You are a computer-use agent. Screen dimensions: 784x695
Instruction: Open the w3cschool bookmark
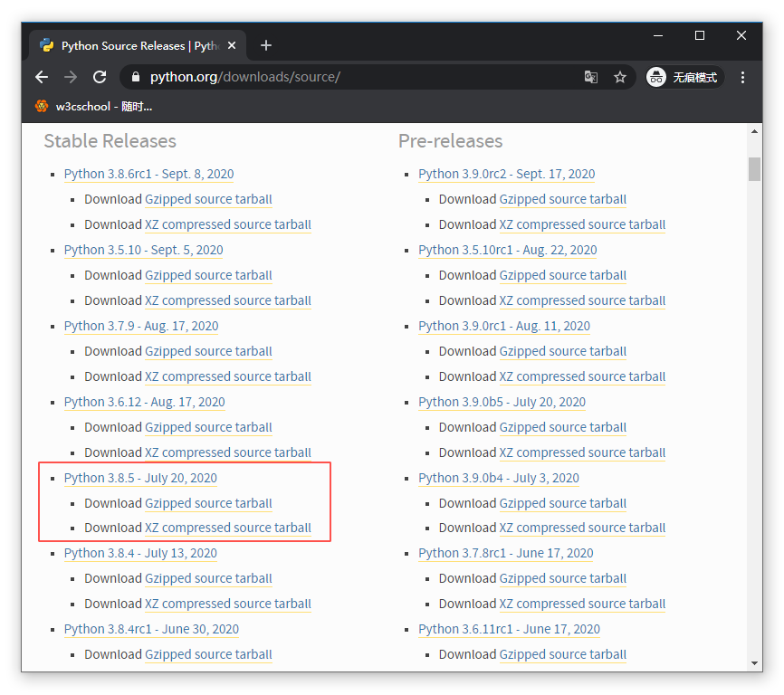(93, 106)
